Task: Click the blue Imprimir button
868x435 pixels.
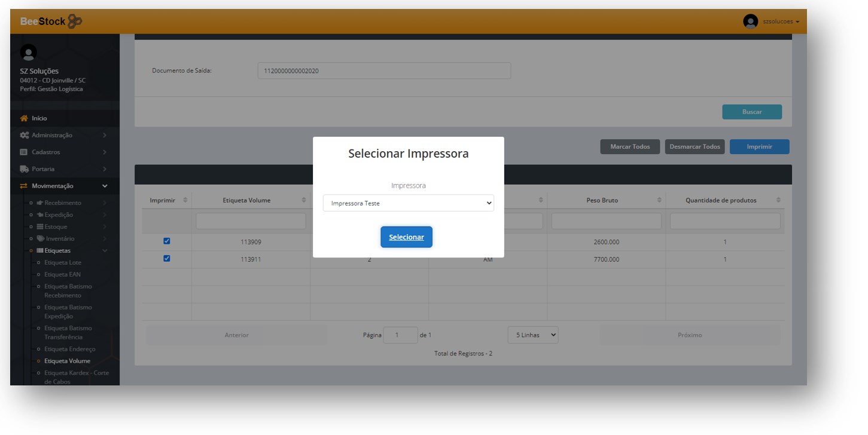Action: (759, 147)
